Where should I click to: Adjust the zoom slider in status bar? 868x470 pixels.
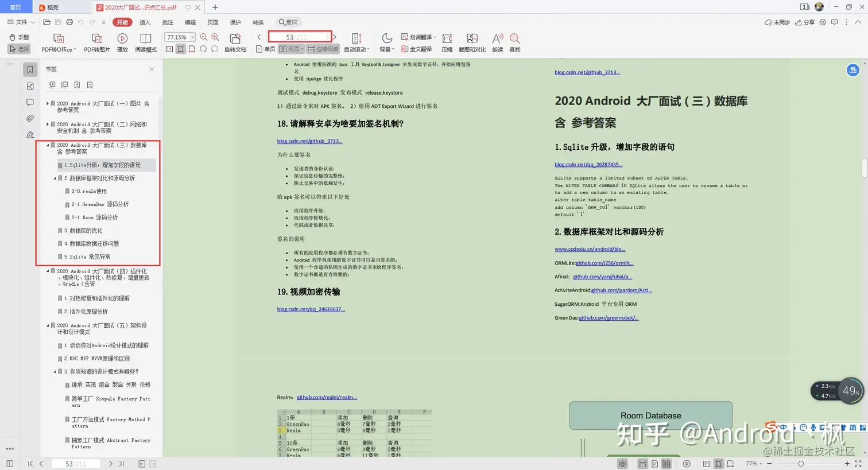click(801, 464)
